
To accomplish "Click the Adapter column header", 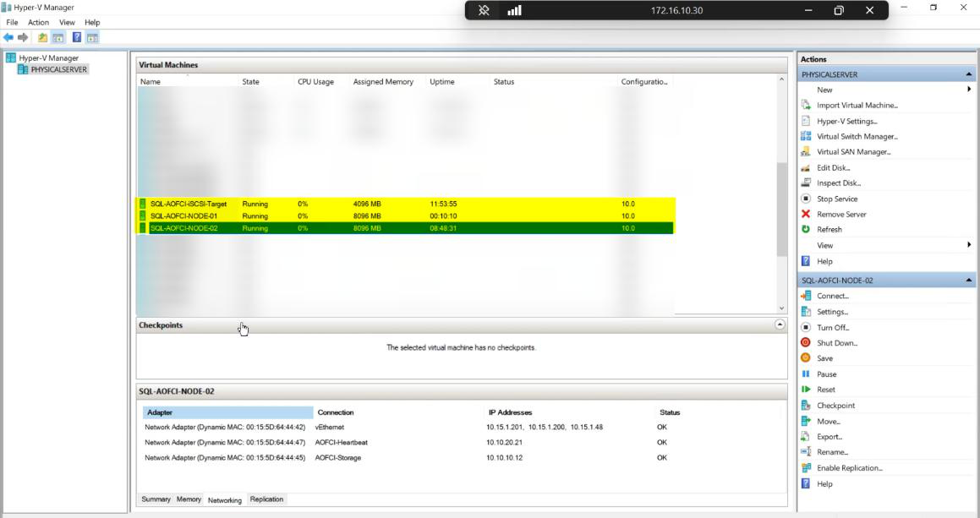I will [x=227, y=412].
